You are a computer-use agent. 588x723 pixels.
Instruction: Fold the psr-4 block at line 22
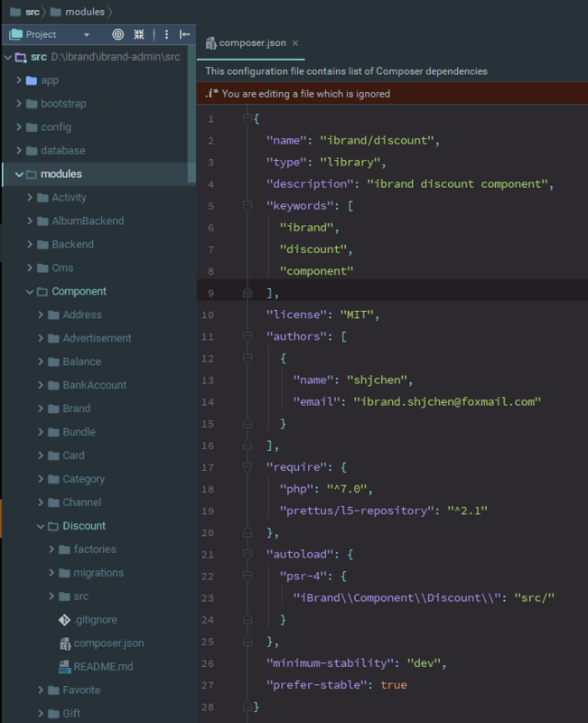247,576
